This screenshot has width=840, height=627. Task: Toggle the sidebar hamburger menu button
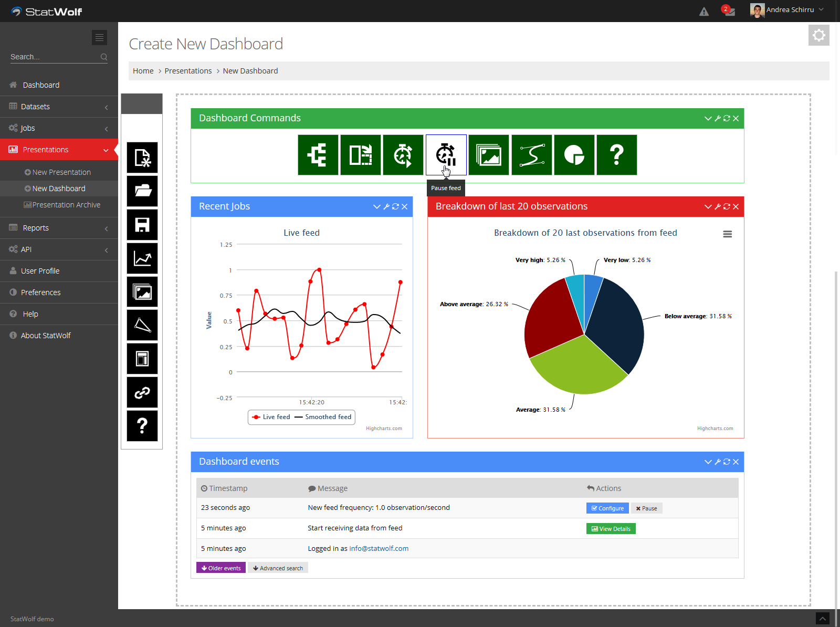click(x=99, y=37)
